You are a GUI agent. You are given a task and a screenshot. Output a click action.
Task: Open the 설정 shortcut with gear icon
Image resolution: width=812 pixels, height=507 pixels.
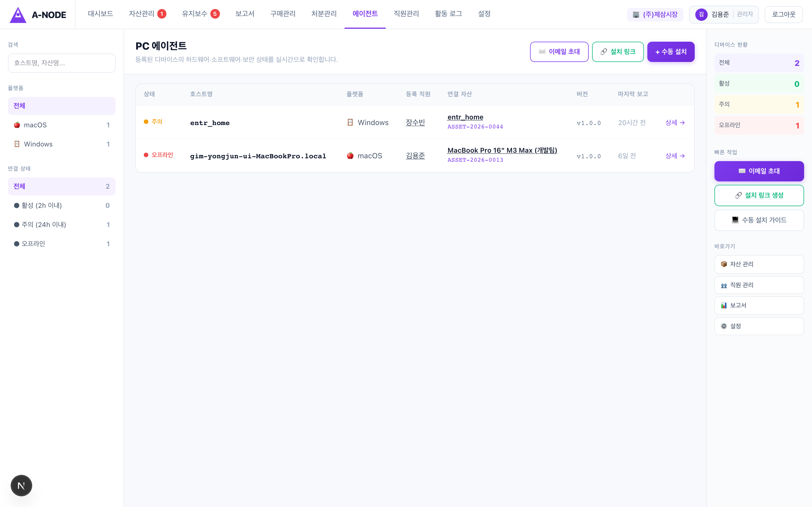(759, 326)
